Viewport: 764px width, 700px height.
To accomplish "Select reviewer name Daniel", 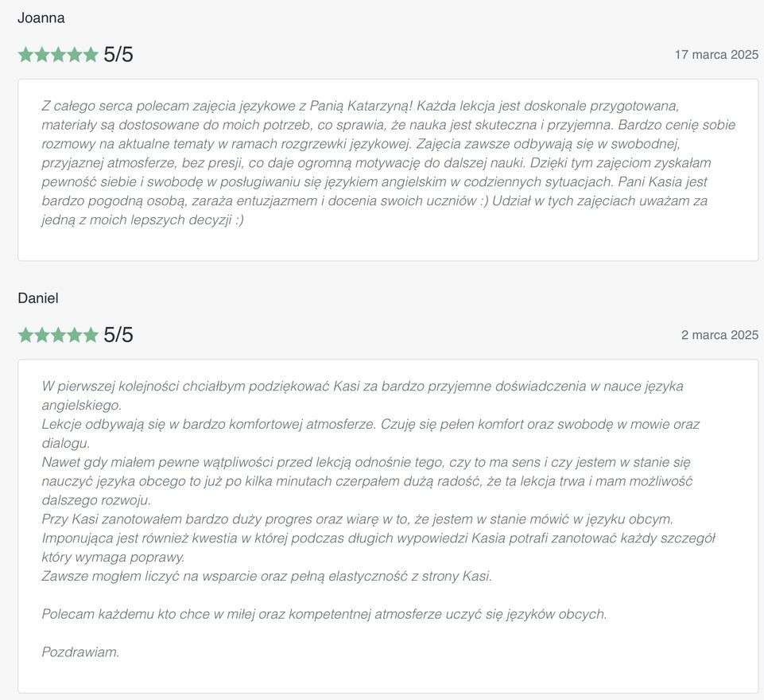I will coord(38,298).
